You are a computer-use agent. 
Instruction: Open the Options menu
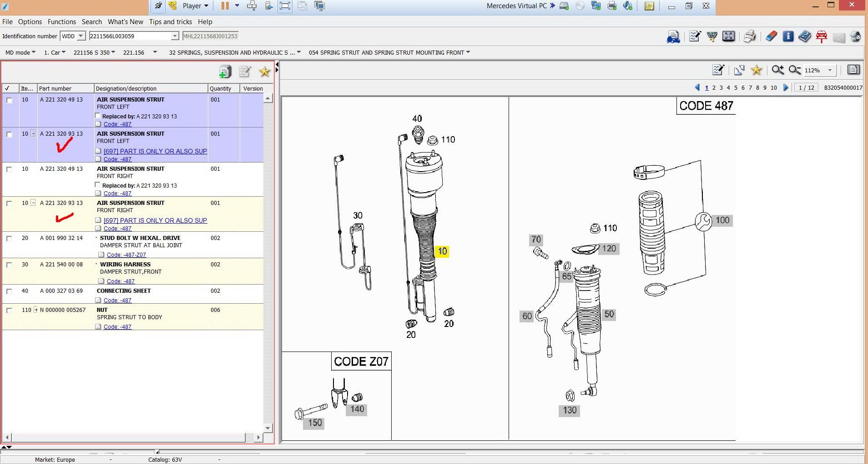30,22
